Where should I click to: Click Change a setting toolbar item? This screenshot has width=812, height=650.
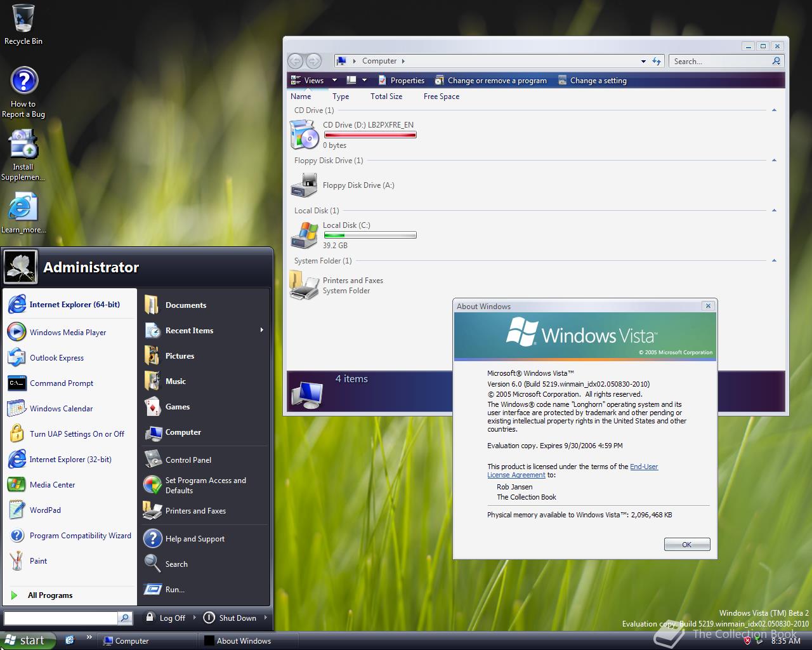tap(593, 80)
